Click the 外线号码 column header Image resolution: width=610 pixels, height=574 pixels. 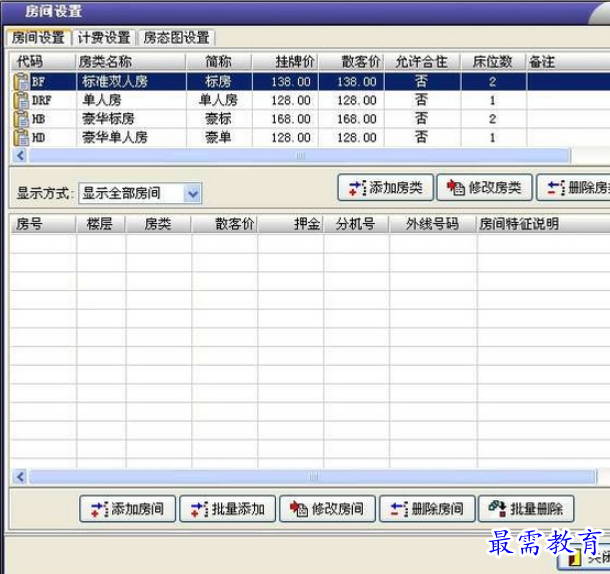point(433,224)
